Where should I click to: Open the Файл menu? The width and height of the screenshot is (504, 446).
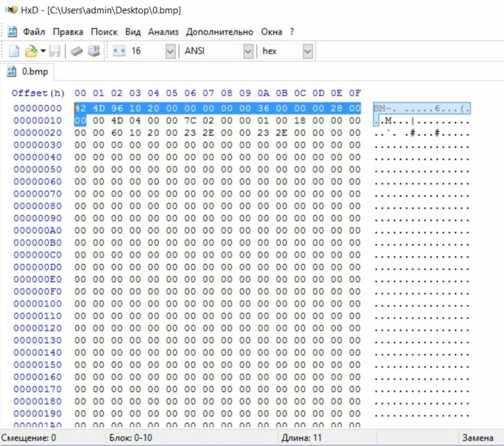(34, 31)
